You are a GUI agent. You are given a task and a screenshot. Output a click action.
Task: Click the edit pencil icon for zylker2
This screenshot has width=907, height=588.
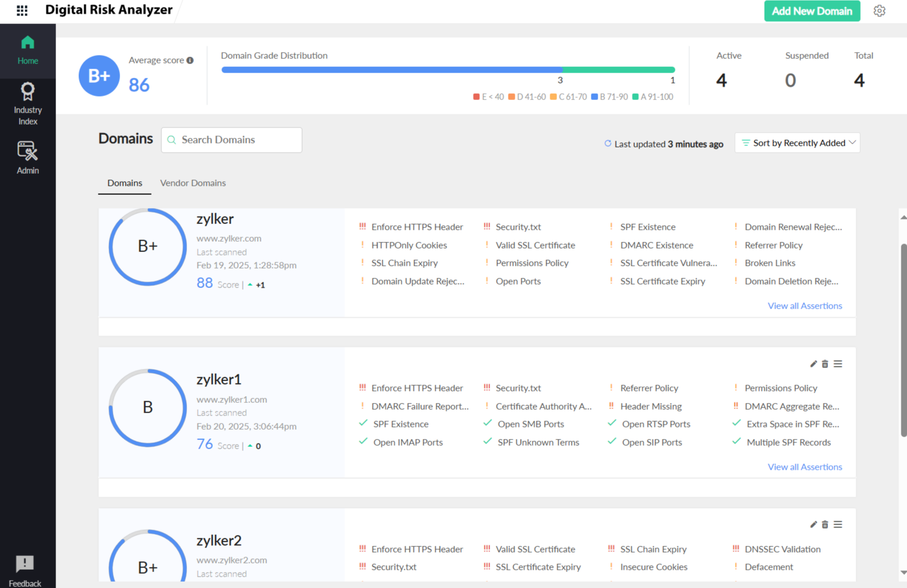pyautogui.click(x=813, y=525)
